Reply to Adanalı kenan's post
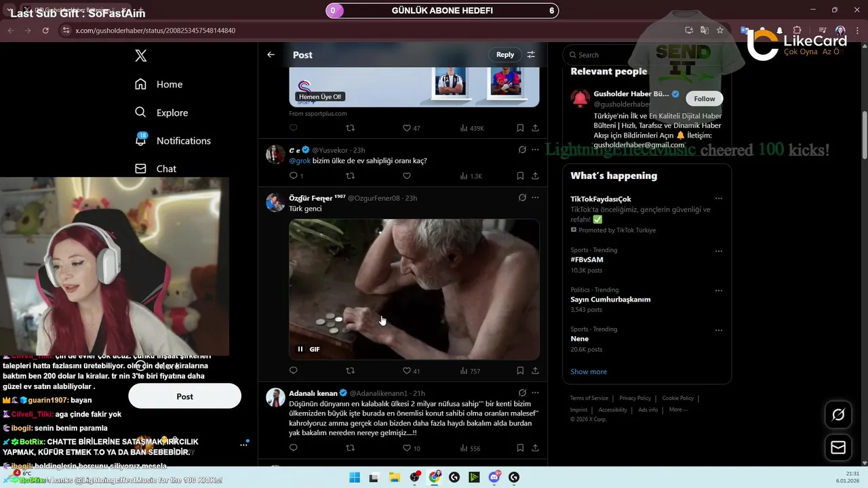 pos(294,448)
